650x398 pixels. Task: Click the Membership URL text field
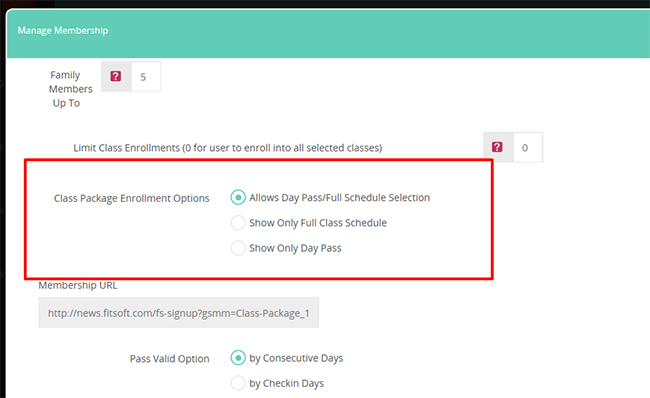tap(179, 313)
